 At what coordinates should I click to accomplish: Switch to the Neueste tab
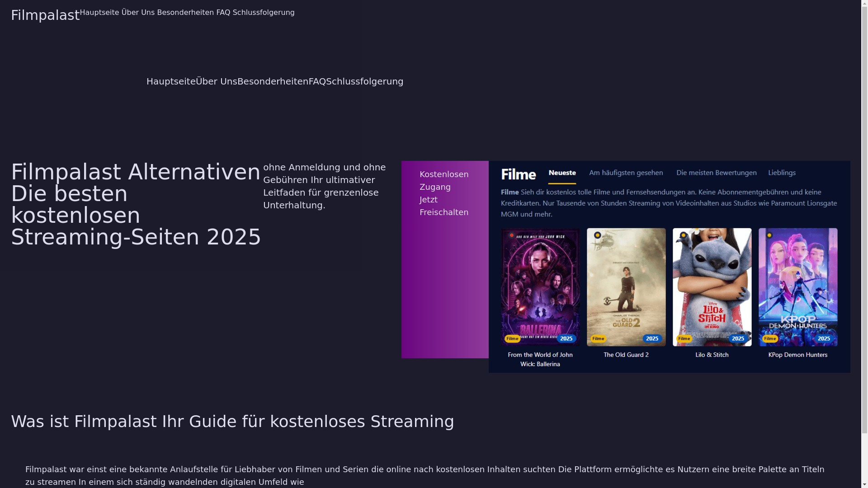[562, 173]
